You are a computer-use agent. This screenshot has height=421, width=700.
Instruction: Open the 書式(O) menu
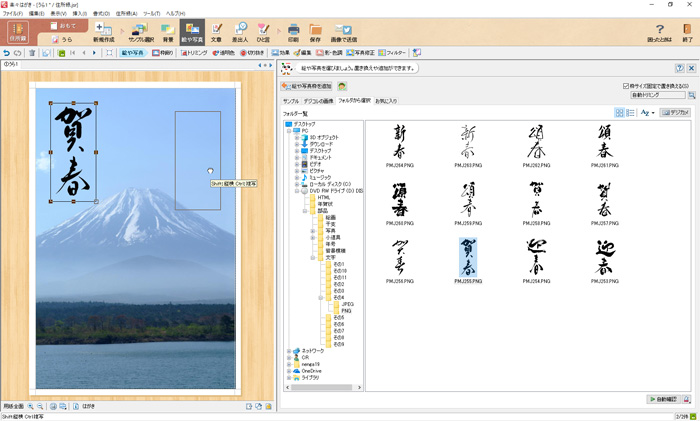(100, 13)
